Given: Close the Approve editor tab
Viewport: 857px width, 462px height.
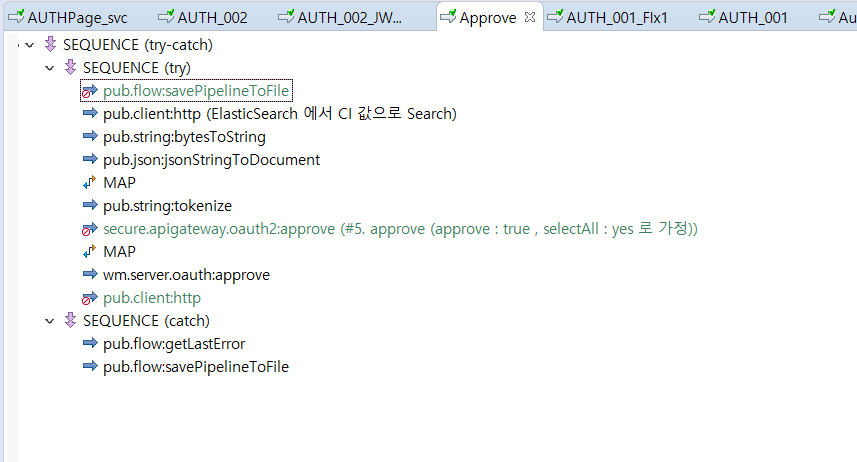Looking at the screenshot, I should (x=530, y=17).
